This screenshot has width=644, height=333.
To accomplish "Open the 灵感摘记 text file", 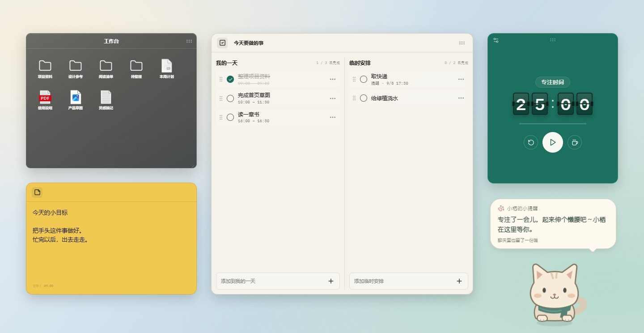I will click(106, 100).
